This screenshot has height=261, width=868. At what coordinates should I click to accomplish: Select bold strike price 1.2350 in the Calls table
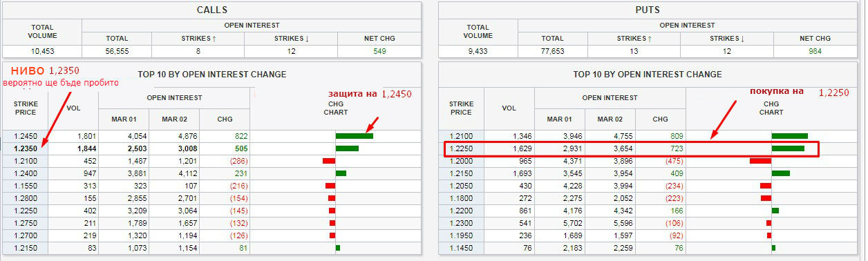pos(26,148)
